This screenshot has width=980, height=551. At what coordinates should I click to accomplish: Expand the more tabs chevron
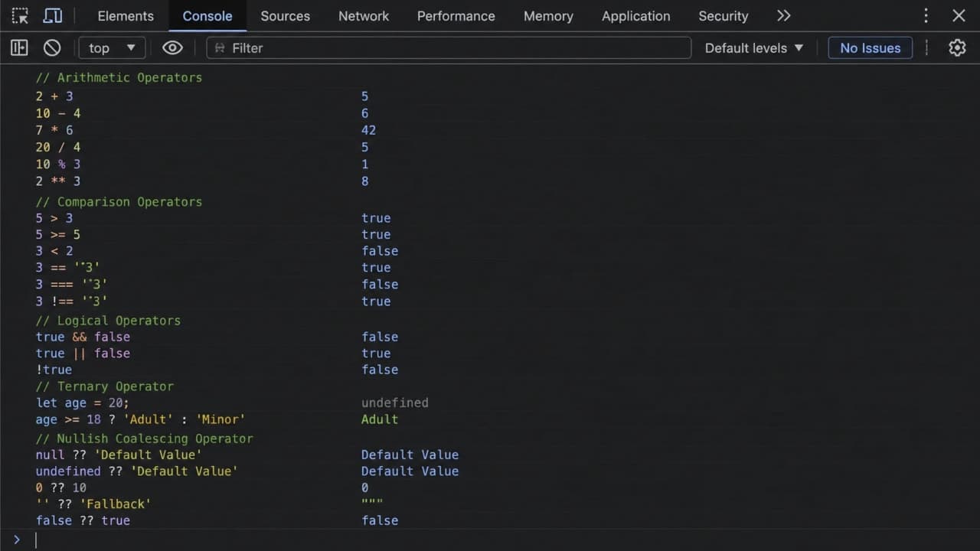[783, 15]
